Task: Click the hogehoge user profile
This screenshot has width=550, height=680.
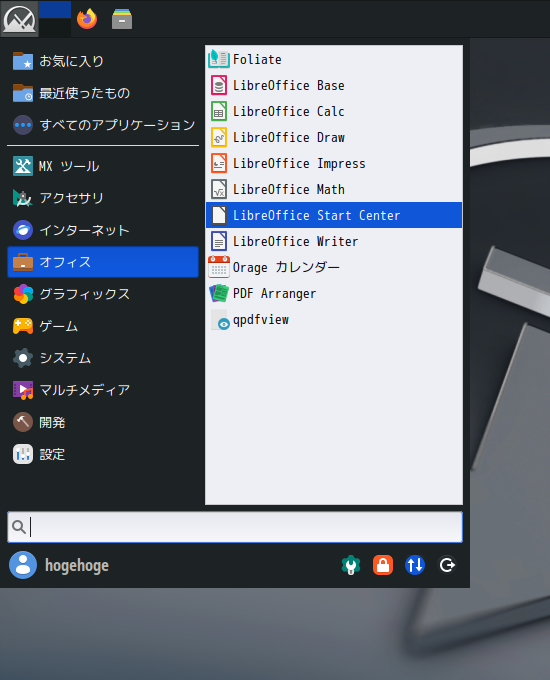Action: click(59, 565)
